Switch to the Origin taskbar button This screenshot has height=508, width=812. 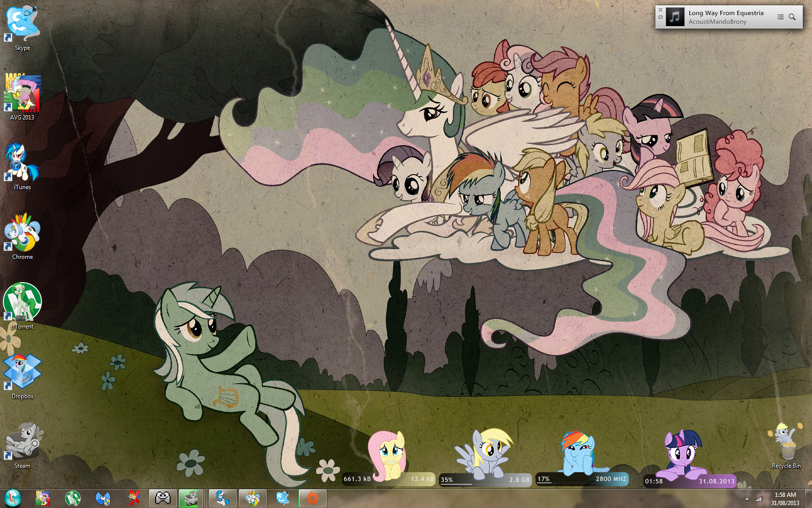pyautogui.click(x=313, y=498)
